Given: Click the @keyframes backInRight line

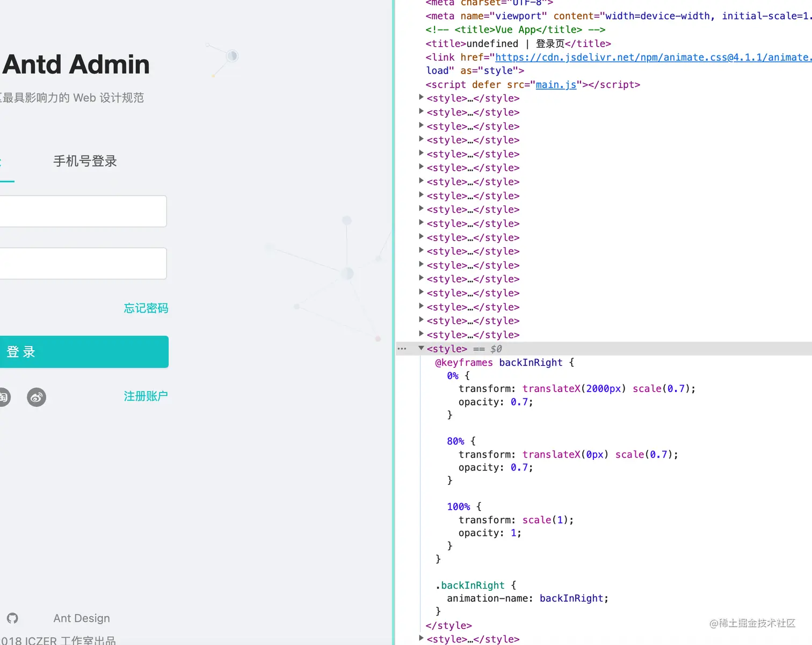Looking at the screenshot, I should click(504, 363).
